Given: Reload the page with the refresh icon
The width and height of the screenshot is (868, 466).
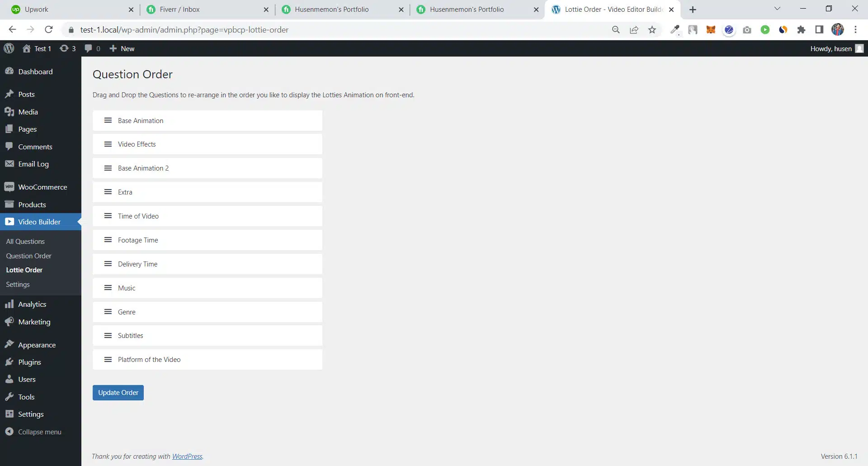Looking at the screenshot, I should 49,30.
